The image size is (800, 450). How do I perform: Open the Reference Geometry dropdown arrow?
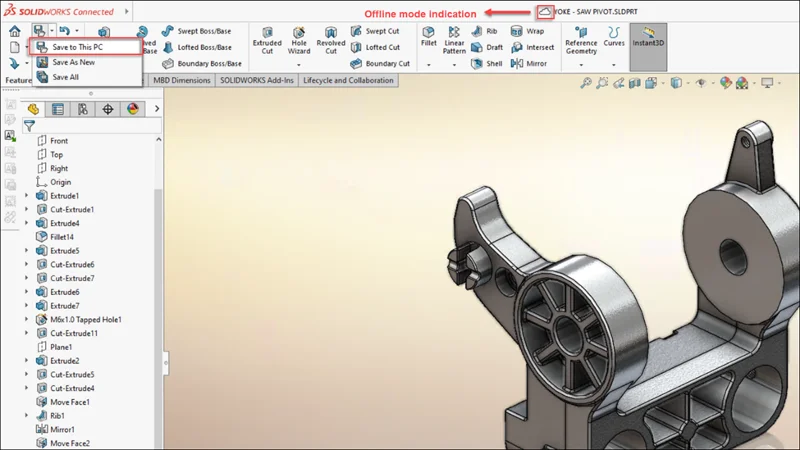pyautogui.click(x=581, y=65)
